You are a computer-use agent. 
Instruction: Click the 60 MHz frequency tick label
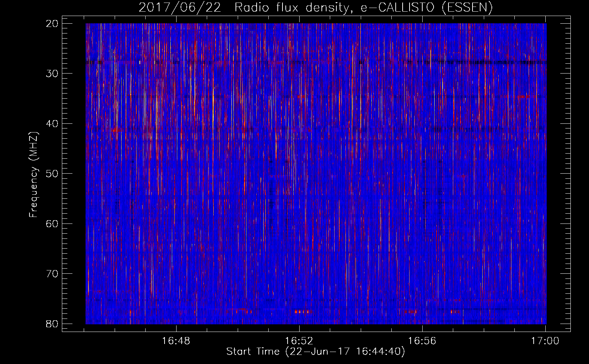[52, 223]
